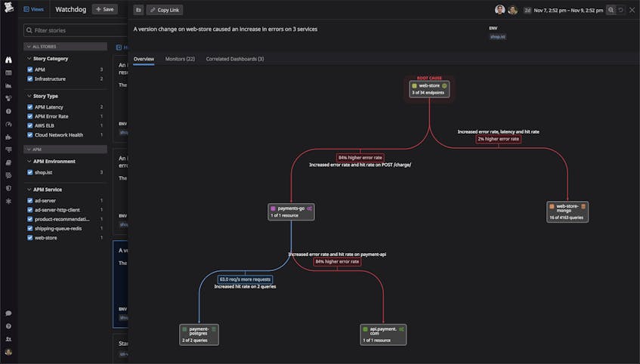The width and height of the screenshot is (640, 364).
Task: Open the security shield sidebar icon
Action: click(8, 188)
